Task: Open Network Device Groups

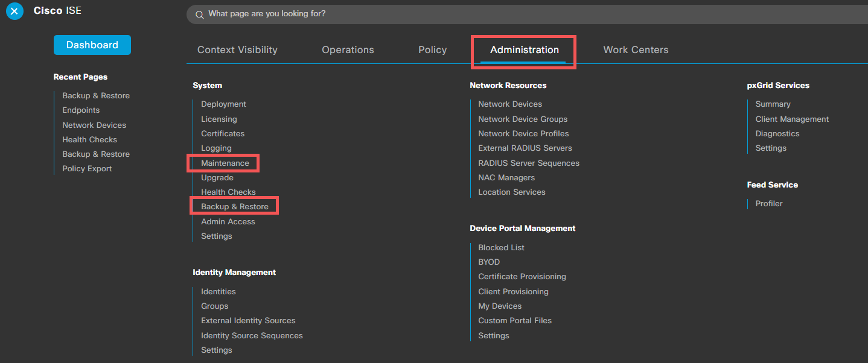Action: 523,119
